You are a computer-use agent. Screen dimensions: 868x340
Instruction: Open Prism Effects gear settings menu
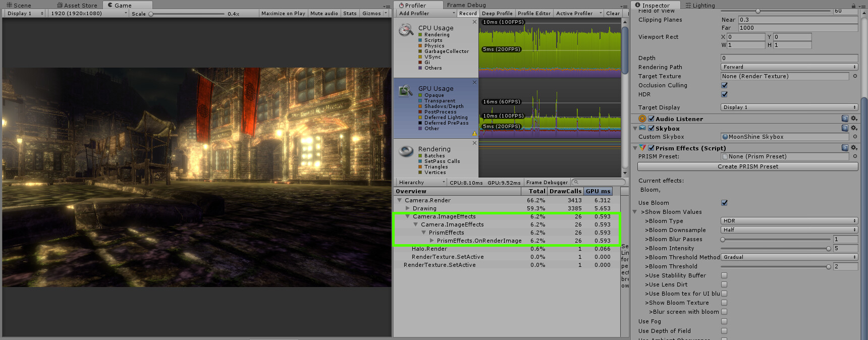point(854,148)
